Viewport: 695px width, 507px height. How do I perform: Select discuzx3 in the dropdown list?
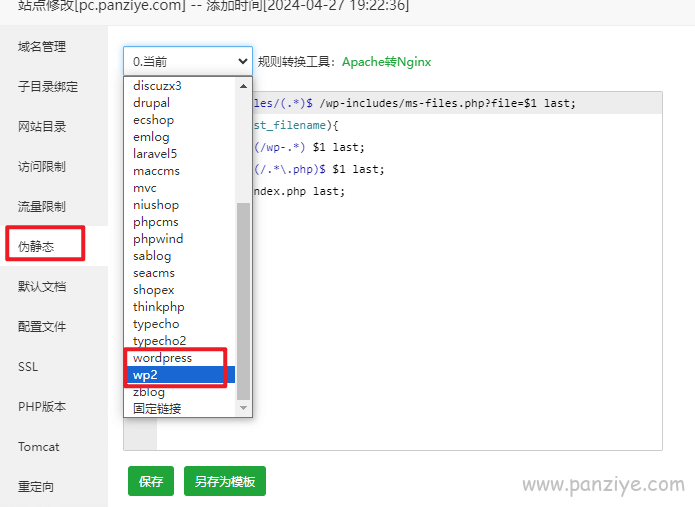[180, 86]
